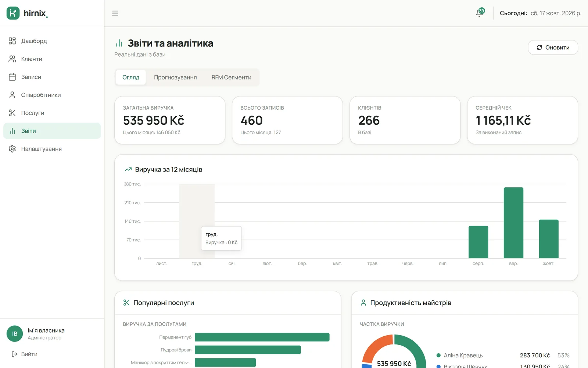Click the жовт. revenue bar

549,239
